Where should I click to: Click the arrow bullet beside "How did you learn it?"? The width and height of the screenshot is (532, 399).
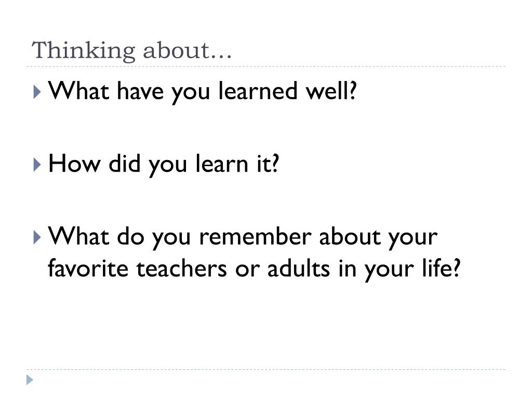[x=37, y=165]
